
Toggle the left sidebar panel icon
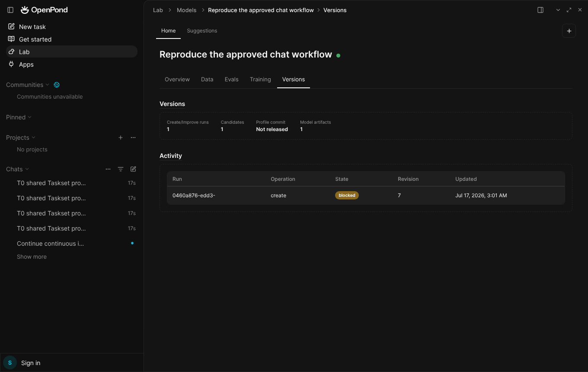tap(10, 10)
